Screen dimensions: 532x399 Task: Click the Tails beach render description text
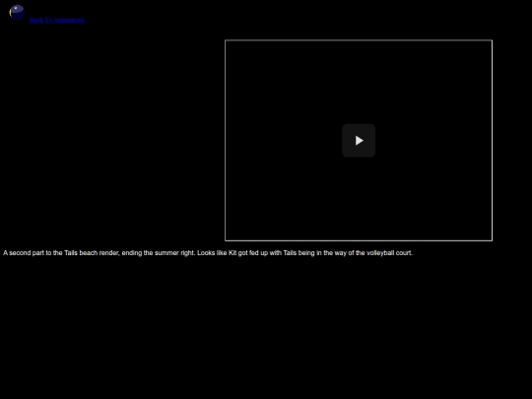click(x=208, y=253)
